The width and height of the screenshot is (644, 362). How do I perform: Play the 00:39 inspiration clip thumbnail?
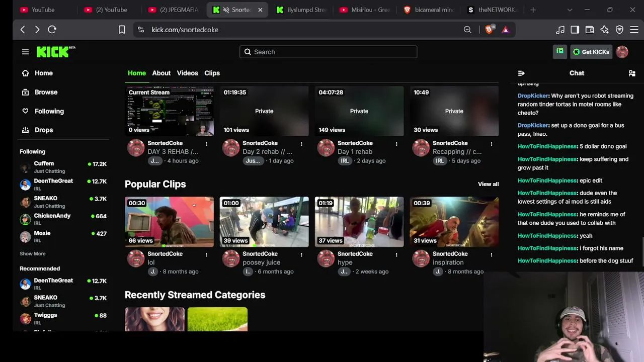pyautogui.click(x=454, y=222)
